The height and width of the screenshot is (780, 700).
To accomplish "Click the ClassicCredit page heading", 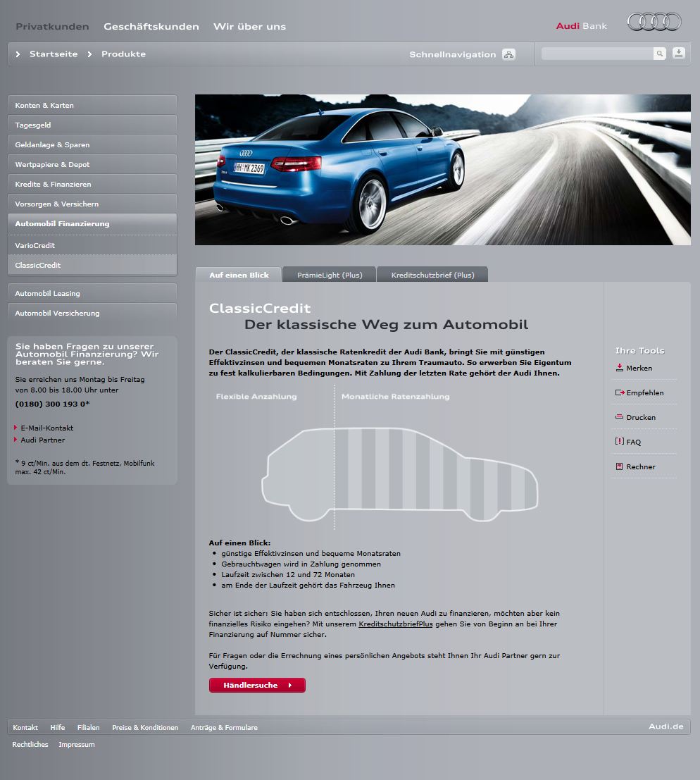I will coord(260,308).
